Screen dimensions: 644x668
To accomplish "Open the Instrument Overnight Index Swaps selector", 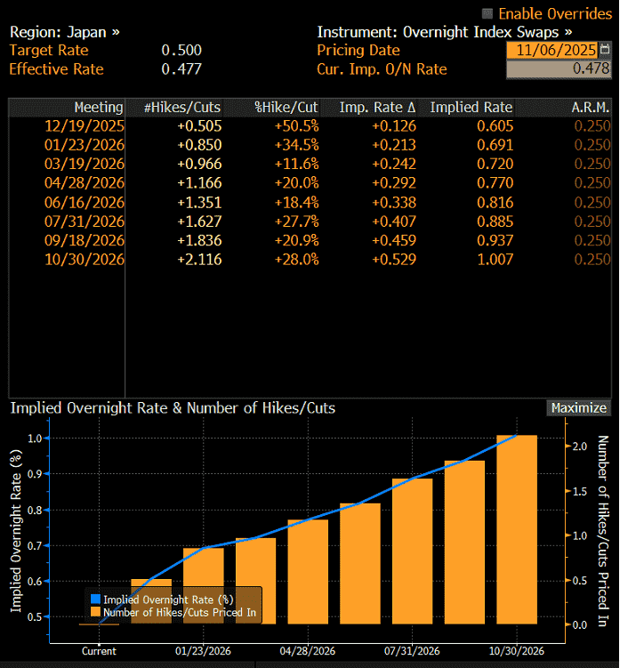I will click(444, 31).
